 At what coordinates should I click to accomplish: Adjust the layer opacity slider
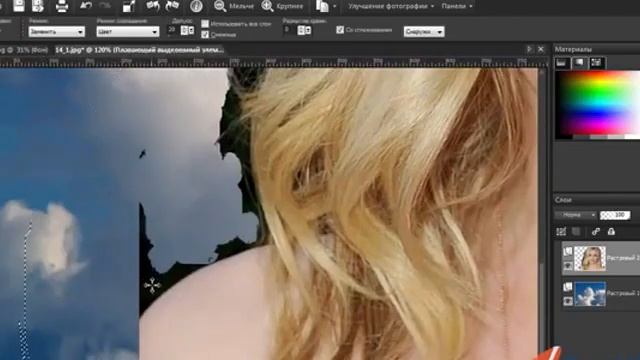point(615,215)
